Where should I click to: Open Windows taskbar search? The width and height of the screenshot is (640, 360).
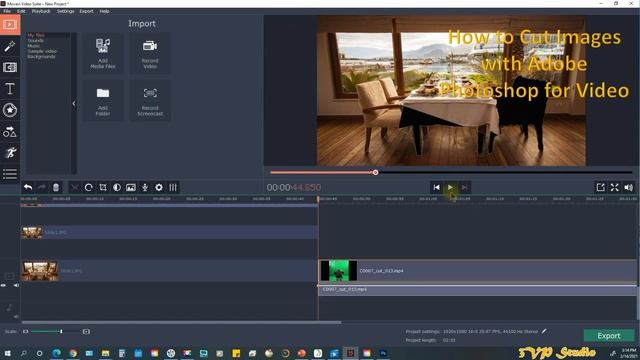24,353
